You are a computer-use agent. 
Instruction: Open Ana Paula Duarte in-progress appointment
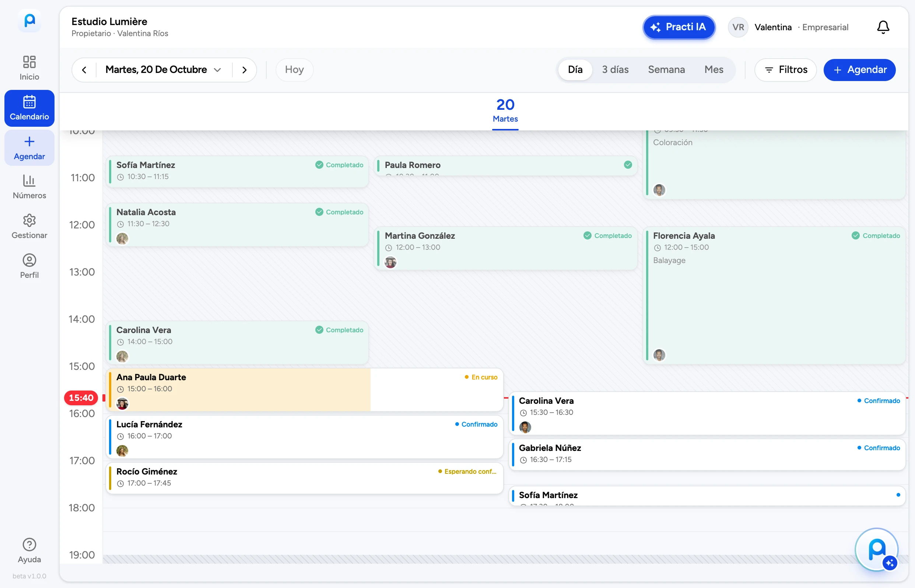point(304,389)
